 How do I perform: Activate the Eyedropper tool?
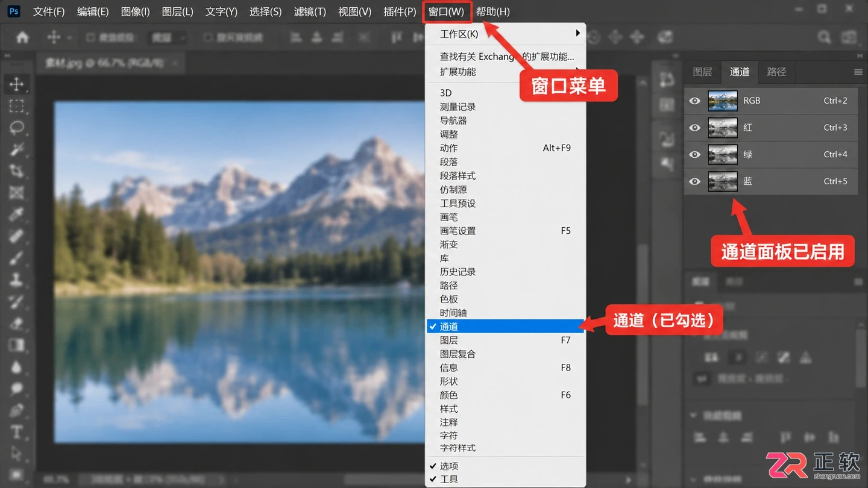coord(16,214)
